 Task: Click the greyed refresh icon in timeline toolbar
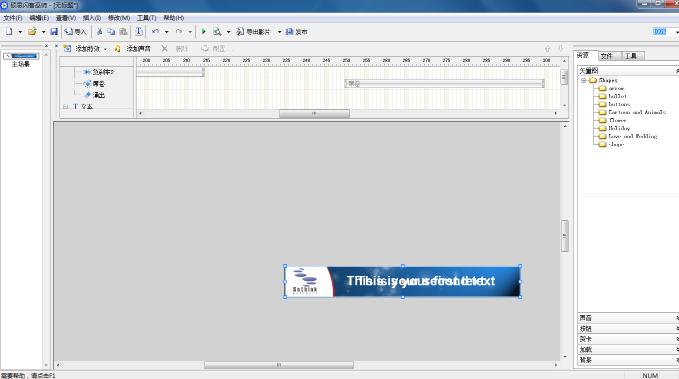coord(205,48)
